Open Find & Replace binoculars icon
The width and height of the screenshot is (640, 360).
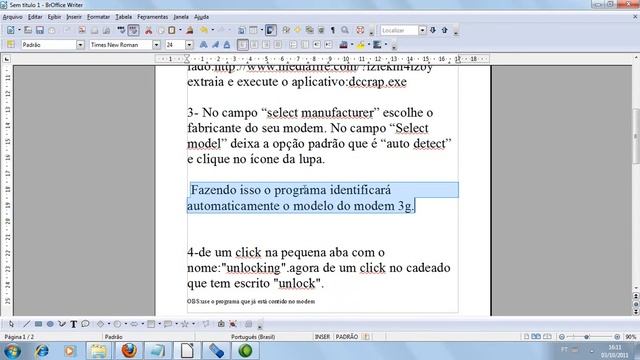[x=286, y=30]
